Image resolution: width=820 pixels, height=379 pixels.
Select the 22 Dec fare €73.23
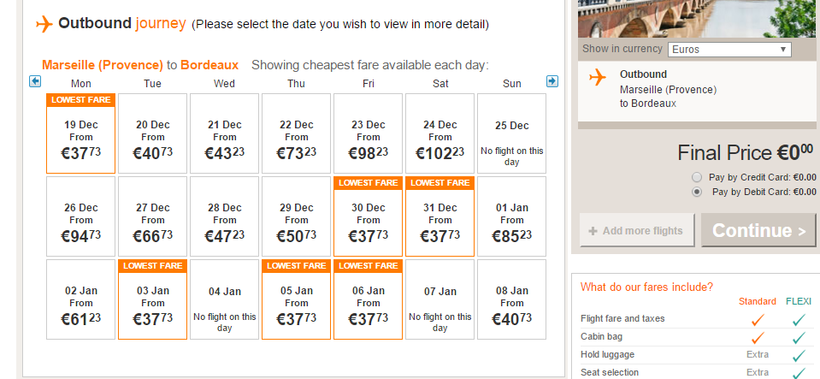click(296, 133)
